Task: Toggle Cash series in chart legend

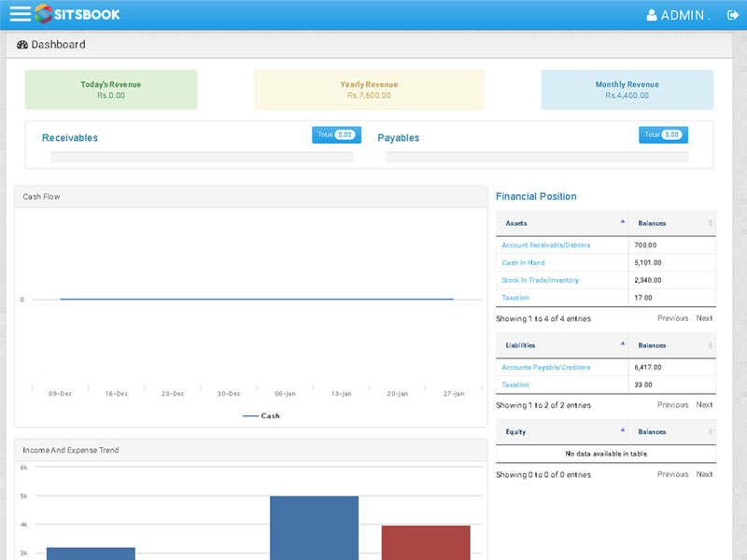Action: (261, 416)
